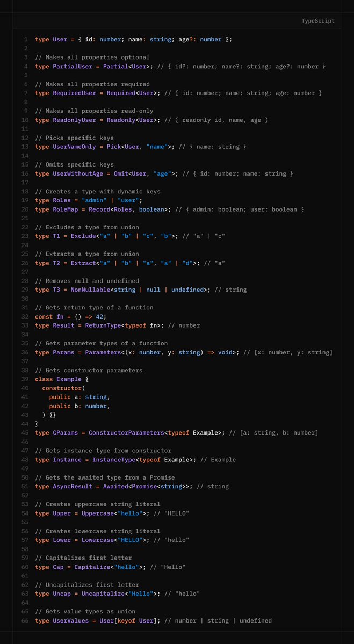This screenshot has height=644, width=354.
Task: Click line number 13 in the gutter
Action: coord(25,147)
